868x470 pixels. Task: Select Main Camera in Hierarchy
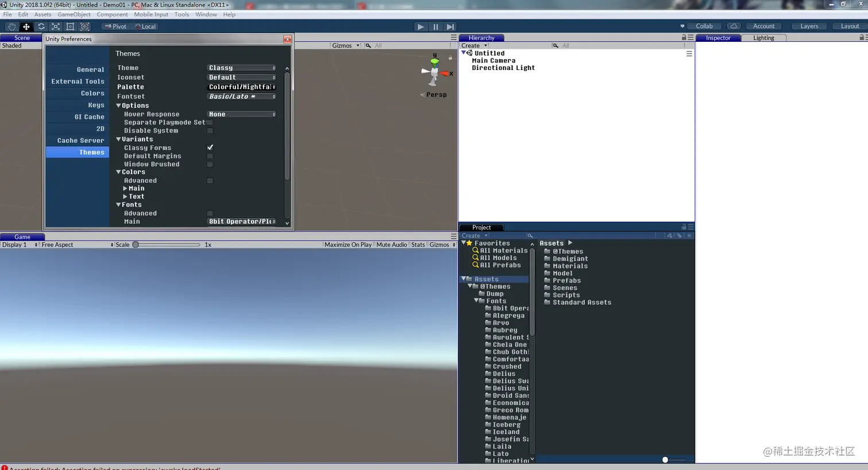(494, 60)
